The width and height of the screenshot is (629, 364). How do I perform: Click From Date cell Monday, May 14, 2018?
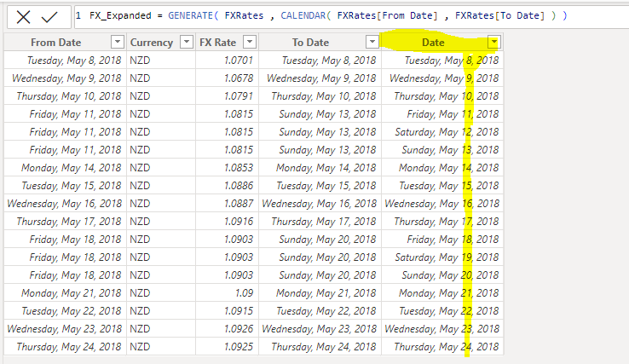point(65,167)
